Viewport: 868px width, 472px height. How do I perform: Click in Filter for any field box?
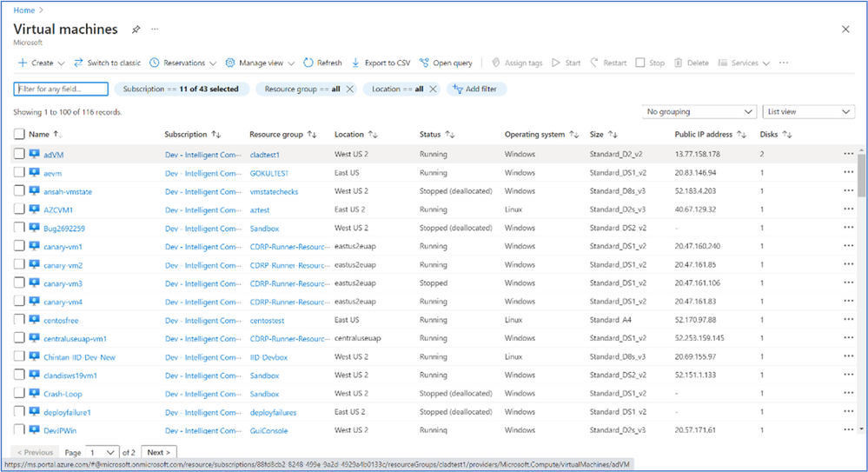point(61,89)
